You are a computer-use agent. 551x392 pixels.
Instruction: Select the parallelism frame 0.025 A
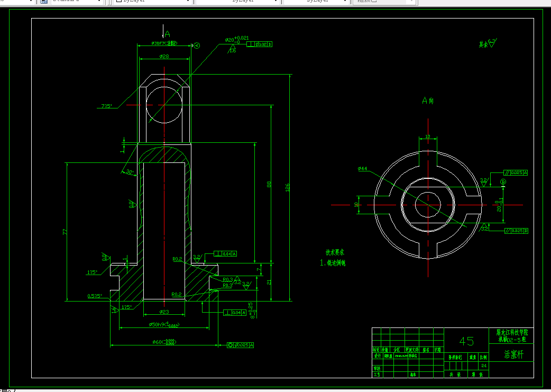pyautogui.click(x=516, y=172)
